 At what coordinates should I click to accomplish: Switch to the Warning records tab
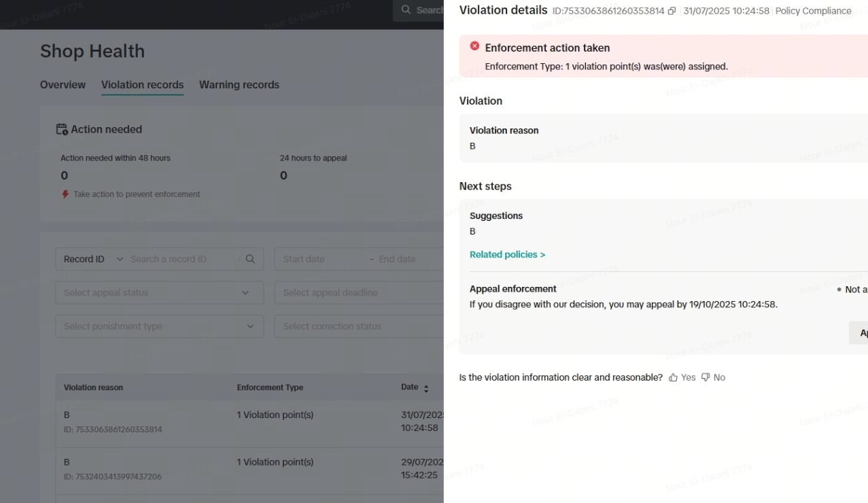(x=239, y=85)
